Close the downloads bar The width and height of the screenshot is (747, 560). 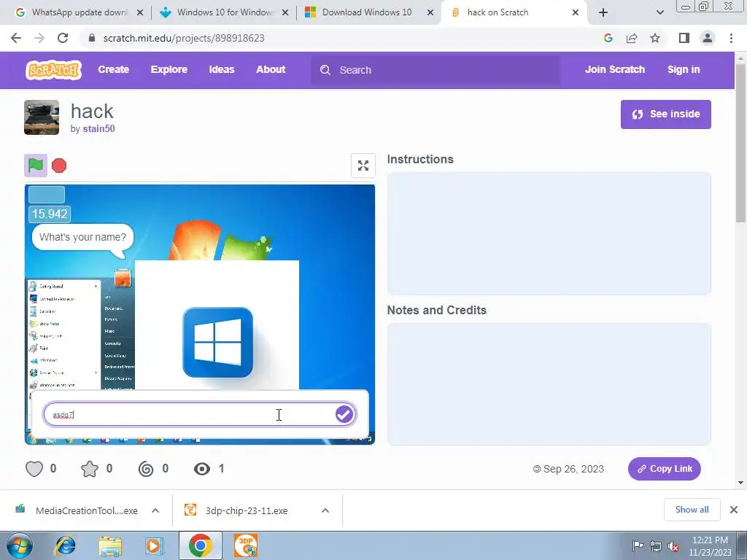[x=734, y=510]
